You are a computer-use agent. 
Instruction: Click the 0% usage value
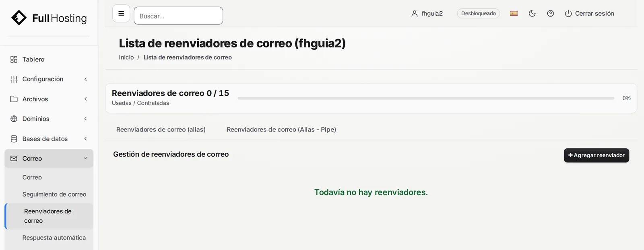(x=627, y=98)
